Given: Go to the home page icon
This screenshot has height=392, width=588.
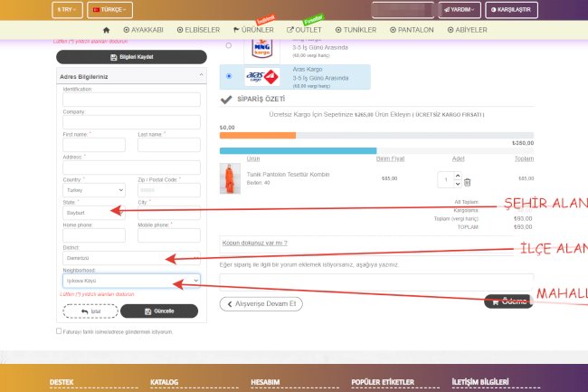Looking at the screenshot, I should (106, 30).
